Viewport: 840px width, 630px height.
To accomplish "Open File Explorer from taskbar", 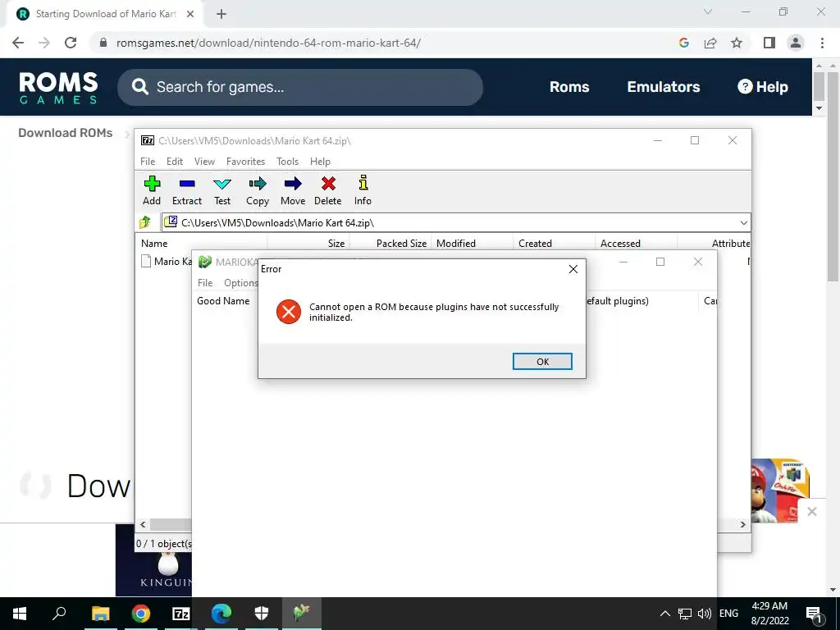I will (x=100, y=614).
